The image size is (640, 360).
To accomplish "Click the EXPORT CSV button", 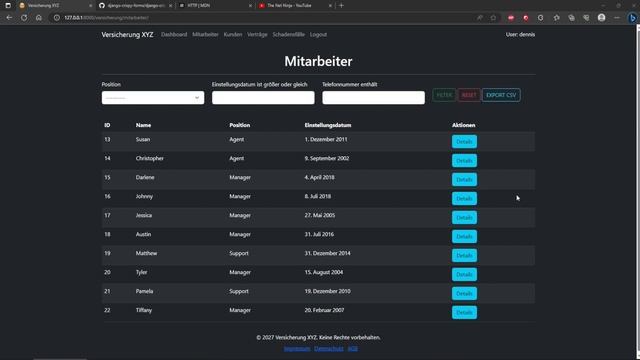I will pos(501,95).
